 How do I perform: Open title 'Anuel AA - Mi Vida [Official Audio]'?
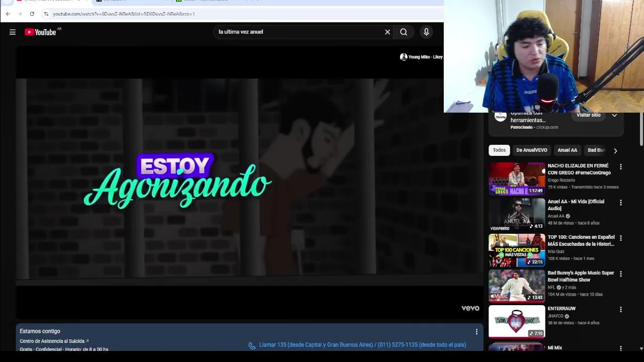point(576,205)
